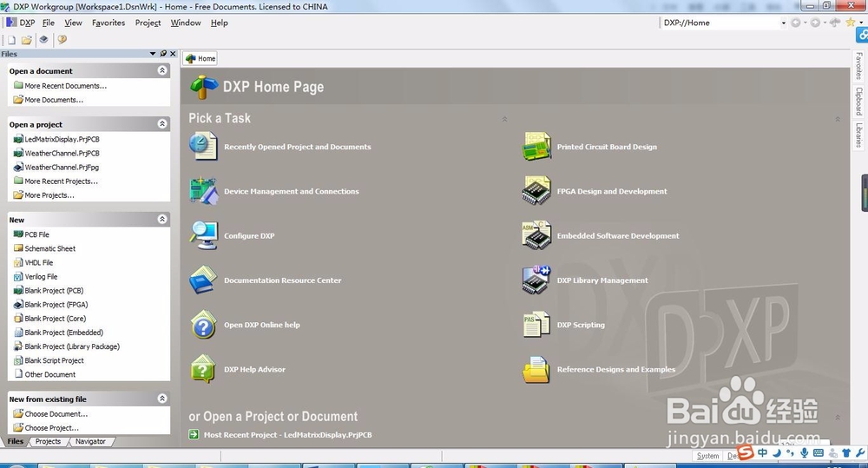Click Printed Circuit Board Design icon
The image size is (868, 468).
pyautogui.click(x=536, y=146)
